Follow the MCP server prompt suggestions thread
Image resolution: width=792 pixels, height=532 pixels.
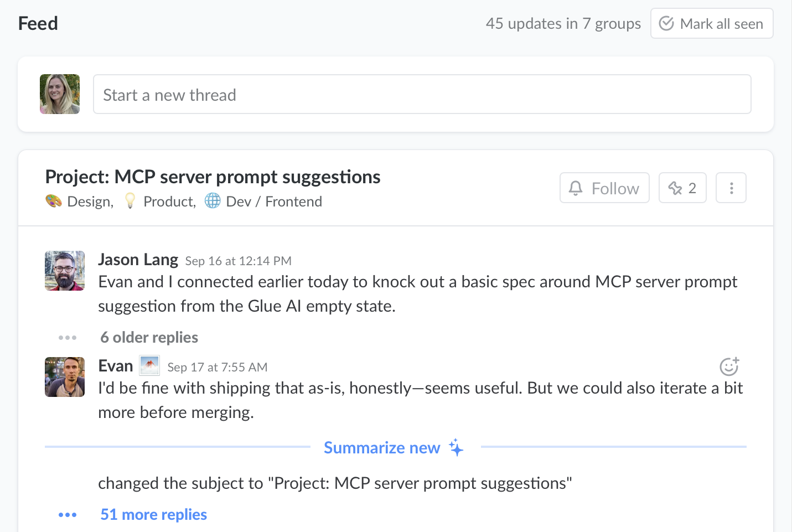pyautogui.click(x=604, y=188)
